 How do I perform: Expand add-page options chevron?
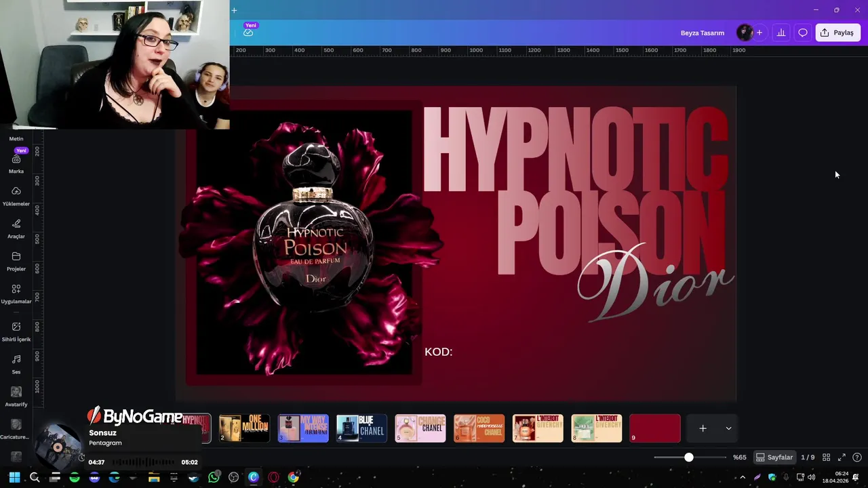[x=728, y=428]
